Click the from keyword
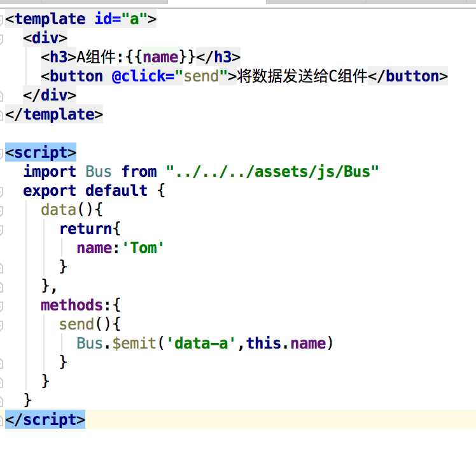Image resolution: width=476 pixels, height=458 pixels. pyautogui.click(x=139, y=172)
